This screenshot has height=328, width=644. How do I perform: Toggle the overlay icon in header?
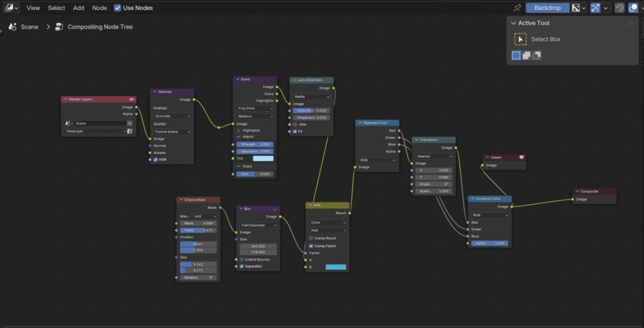click(633, 8)
